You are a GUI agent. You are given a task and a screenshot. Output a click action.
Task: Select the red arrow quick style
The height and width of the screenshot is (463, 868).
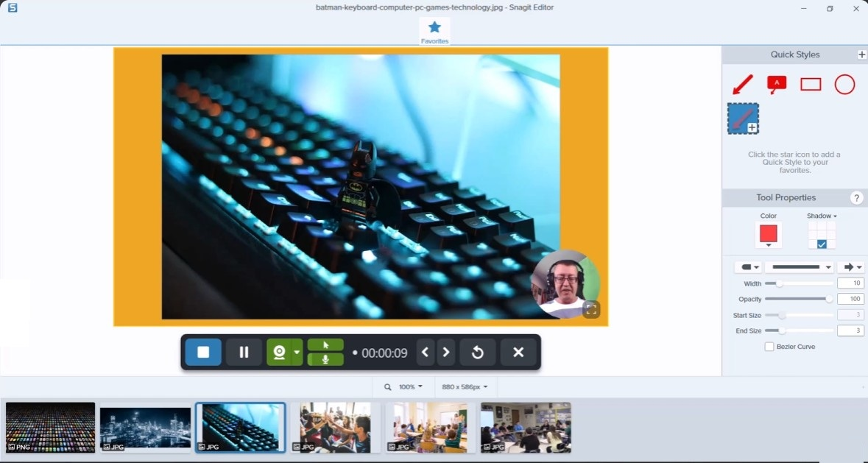tap(742, 85)
